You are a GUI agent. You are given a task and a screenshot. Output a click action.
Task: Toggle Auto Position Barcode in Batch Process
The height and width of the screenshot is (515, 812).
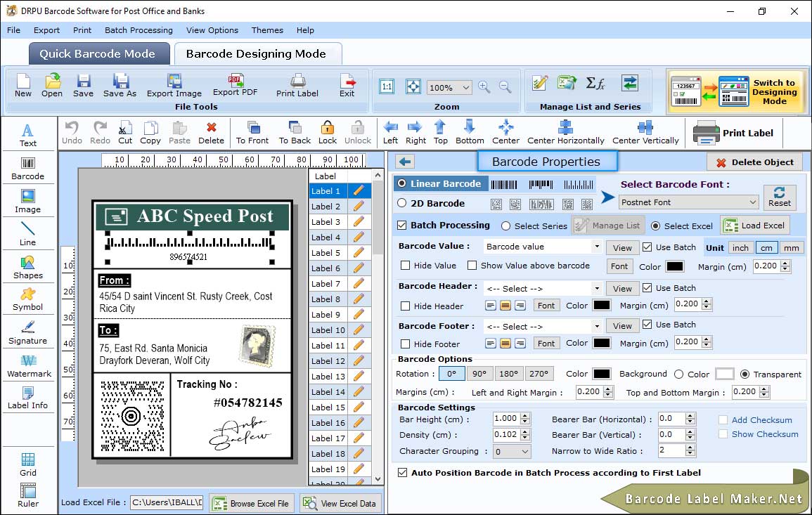[402, 473]
